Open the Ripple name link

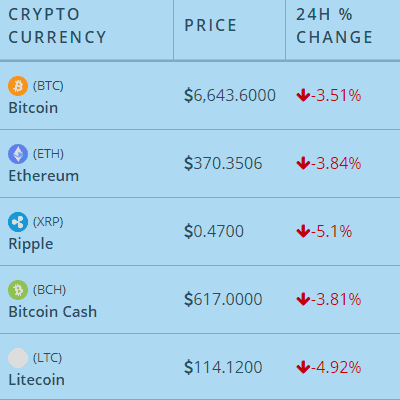click(31, 244)
